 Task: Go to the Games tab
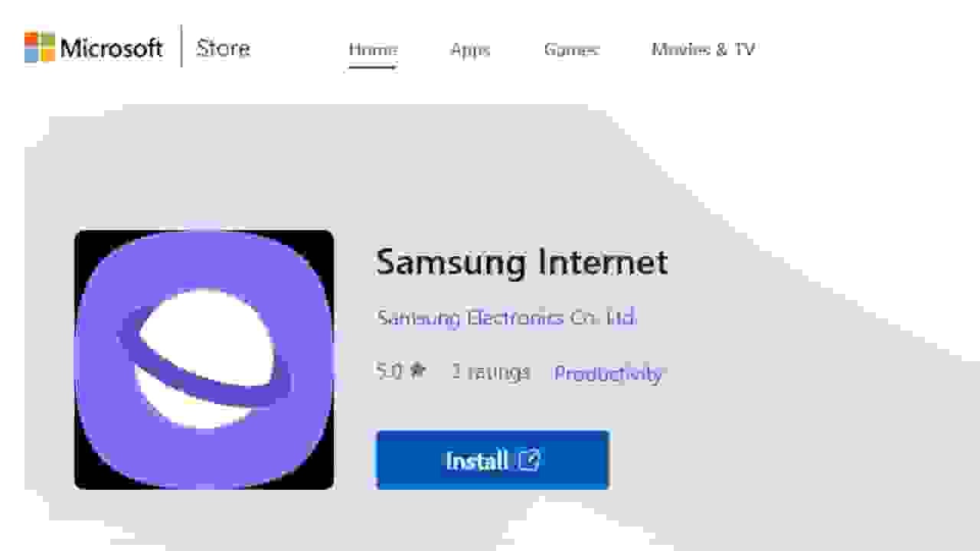(571, 50)
